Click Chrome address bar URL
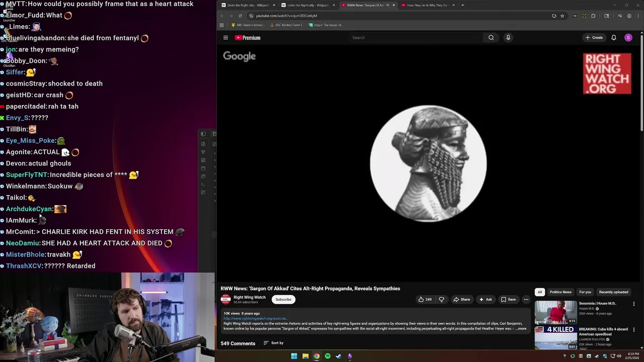This screenshot has height=362, width=644. click(286, 16)
